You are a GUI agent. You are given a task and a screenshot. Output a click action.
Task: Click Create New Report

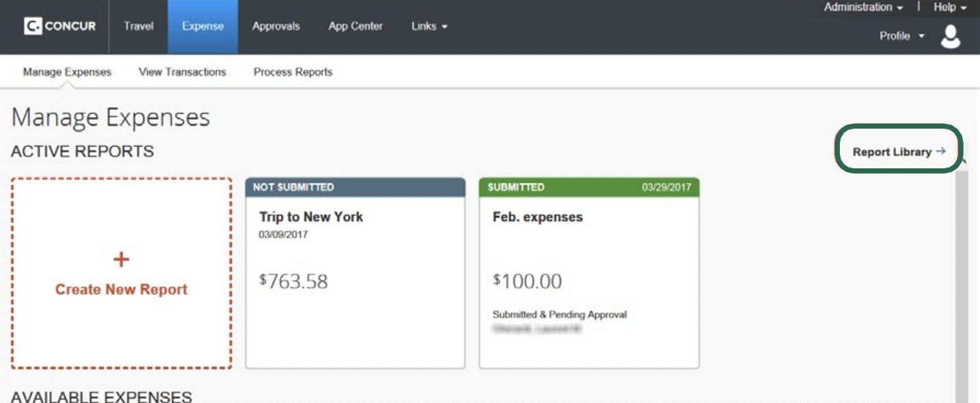click(121, 289)
